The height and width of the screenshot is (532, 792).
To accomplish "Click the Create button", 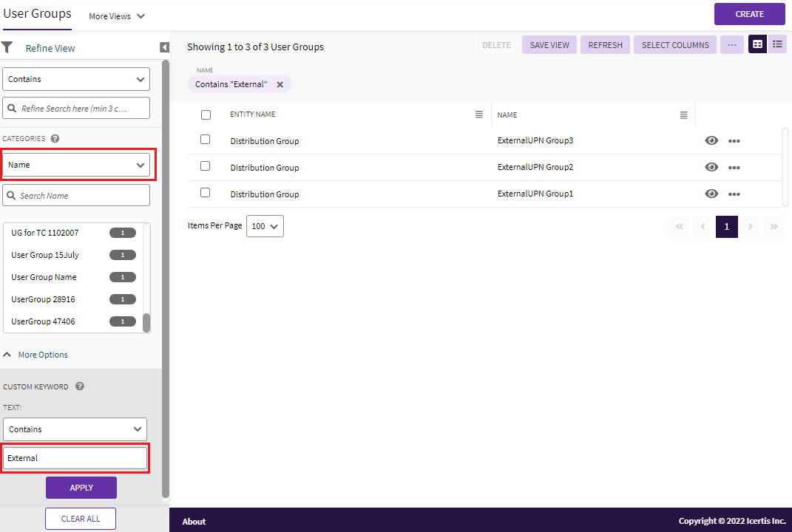I will tap(749, 14).
